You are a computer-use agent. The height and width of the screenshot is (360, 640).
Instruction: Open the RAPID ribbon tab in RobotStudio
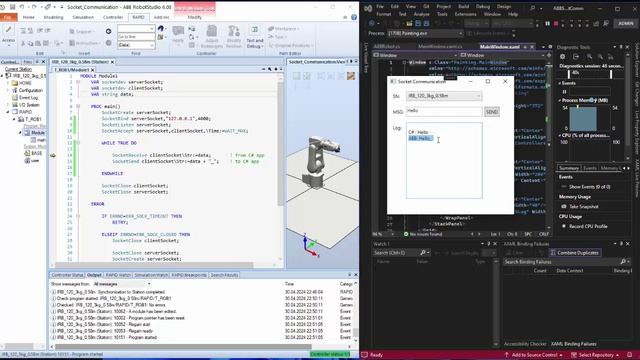[x=138, y=17]
